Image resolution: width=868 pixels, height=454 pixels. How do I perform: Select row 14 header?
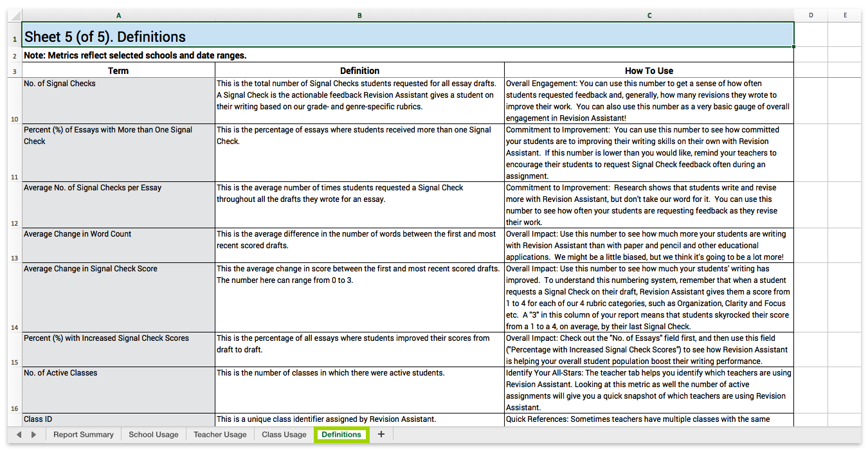(x=14, y=298)
